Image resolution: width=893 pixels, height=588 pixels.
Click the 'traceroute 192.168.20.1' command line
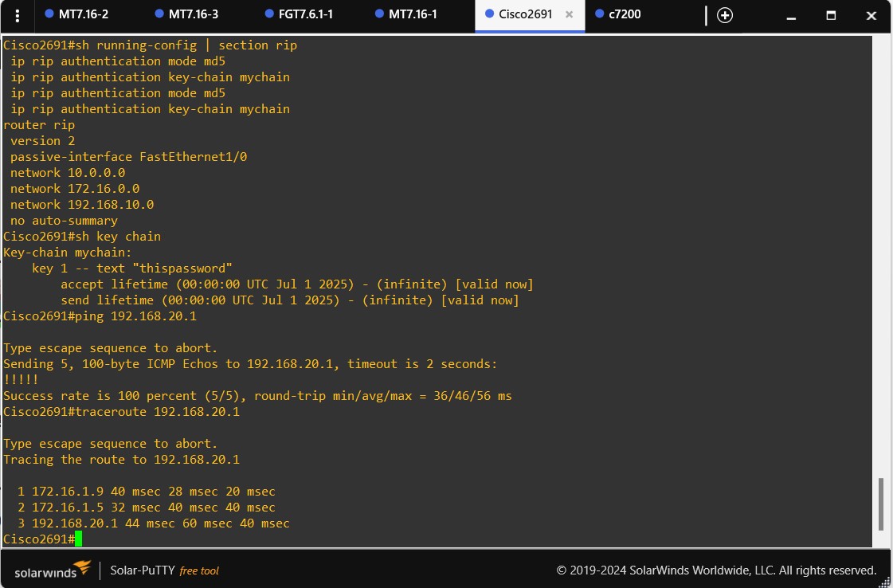click(x=121, y=412)
